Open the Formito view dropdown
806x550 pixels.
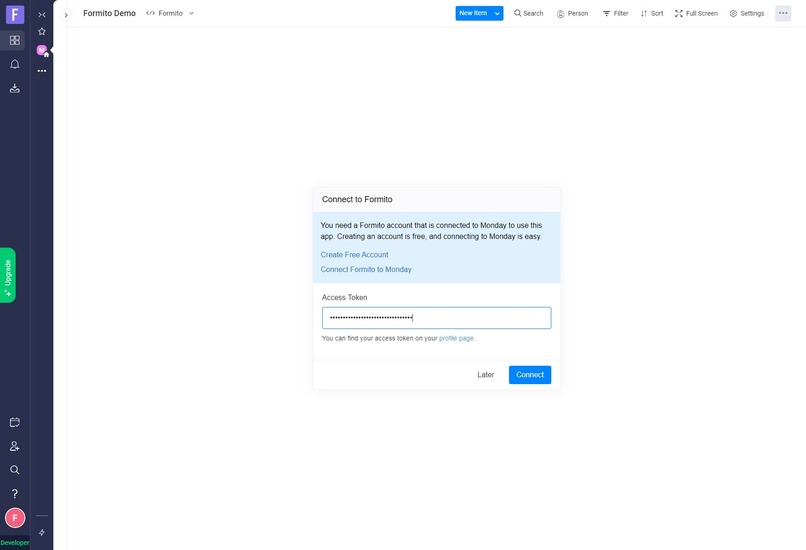(170, 13)
